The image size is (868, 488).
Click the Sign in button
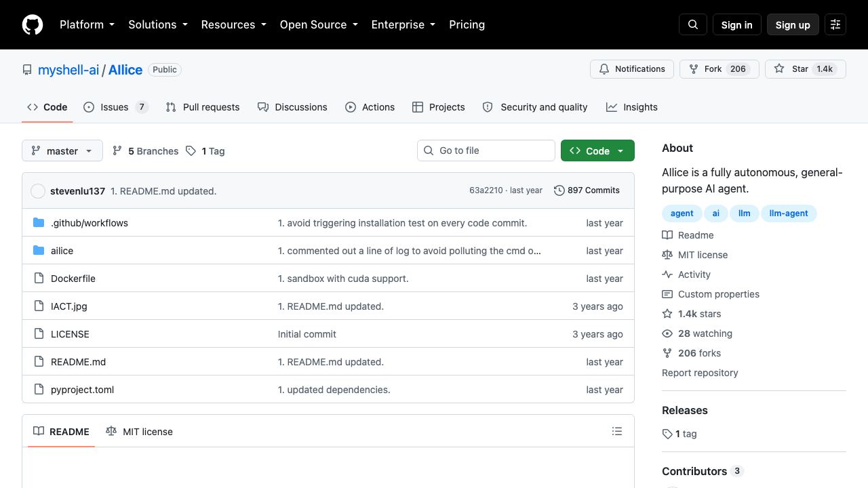pos(737,24)
